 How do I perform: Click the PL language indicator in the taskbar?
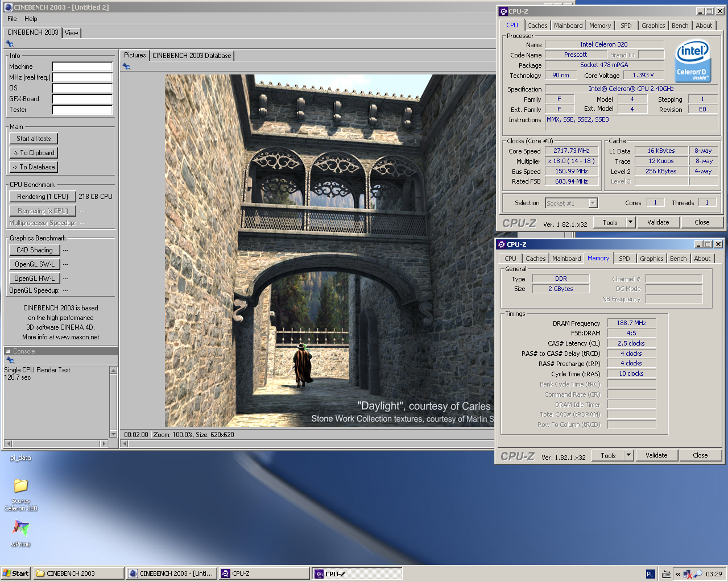tap(650, 574)
